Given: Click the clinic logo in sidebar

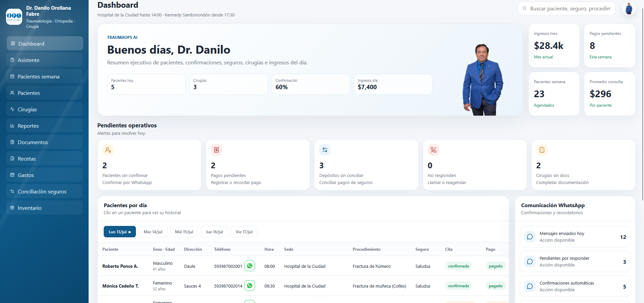Looking at the screenshot, I should click(14, 17).
